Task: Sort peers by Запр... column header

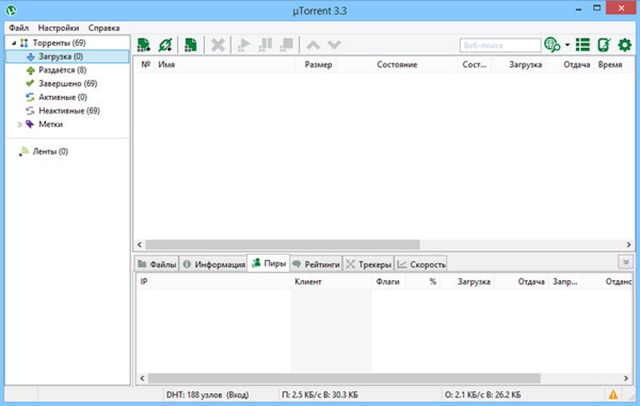Action: 565,282
